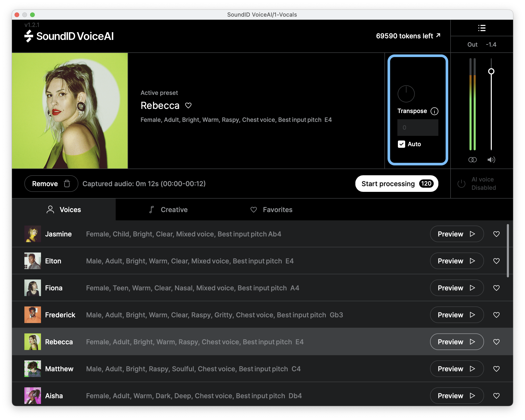
Task: Preview the Frederick voice
Action: click(457, 315)
